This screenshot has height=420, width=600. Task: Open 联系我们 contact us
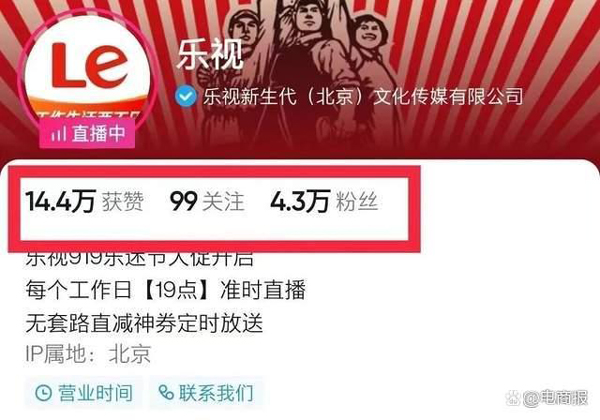tap(206, 393)
